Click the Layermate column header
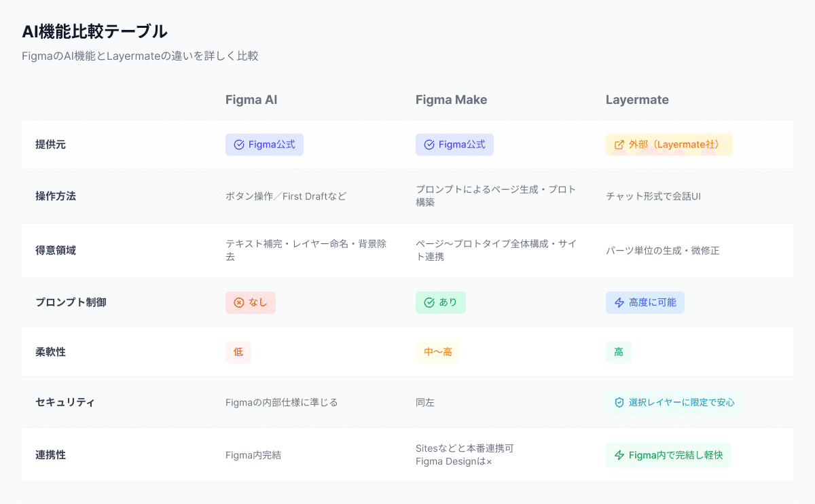815x504 pixels. pos(637,99)
